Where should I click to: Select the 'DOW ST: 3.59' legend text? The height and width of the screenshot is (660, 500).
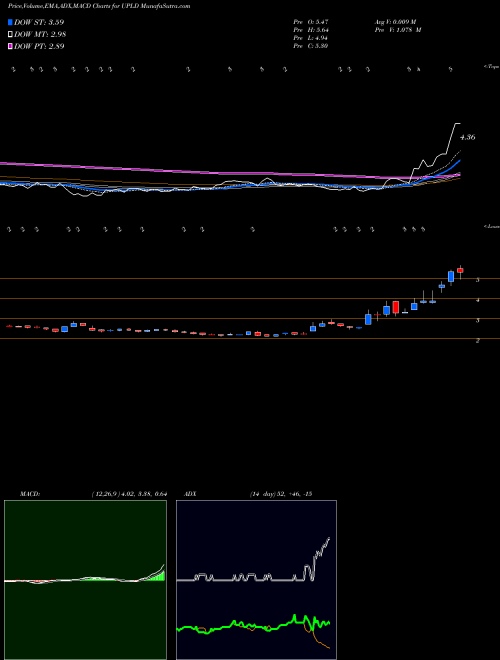(x=39, y=22)
